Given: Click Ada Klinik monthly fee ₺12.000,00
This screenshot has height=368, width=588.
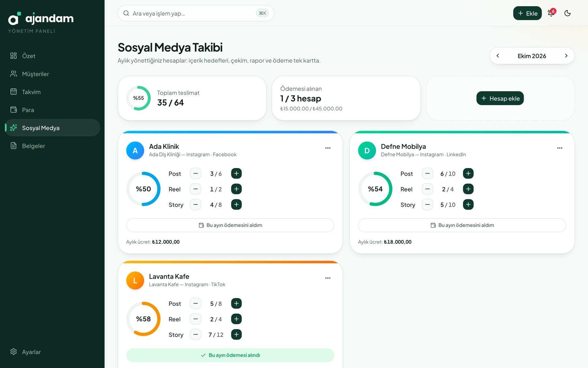Looking at the screenshot, I should [x=166, y=242].
